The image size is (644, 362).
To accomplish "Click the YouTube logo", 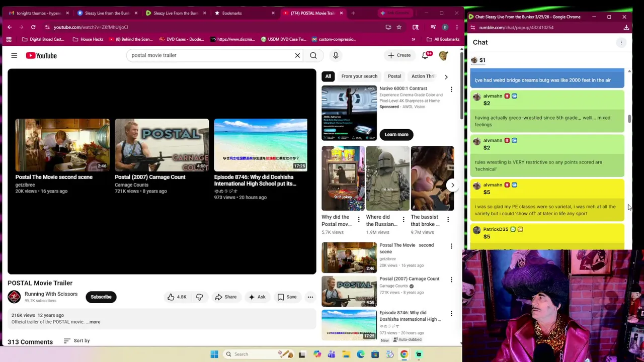I will pyautogui.click(x=41, y=55).
